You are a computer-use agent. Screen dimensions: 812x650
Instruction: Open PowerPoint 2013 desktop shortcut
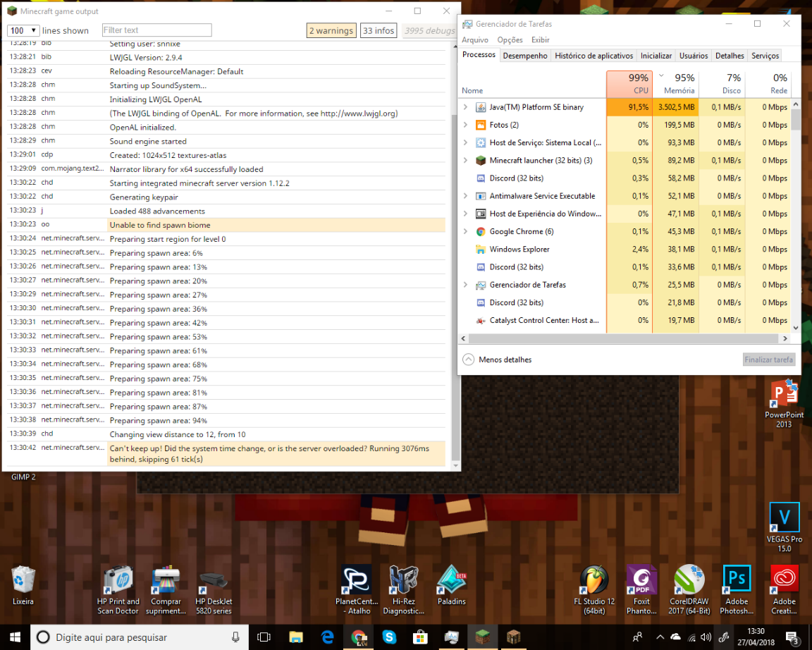[784, 403]
